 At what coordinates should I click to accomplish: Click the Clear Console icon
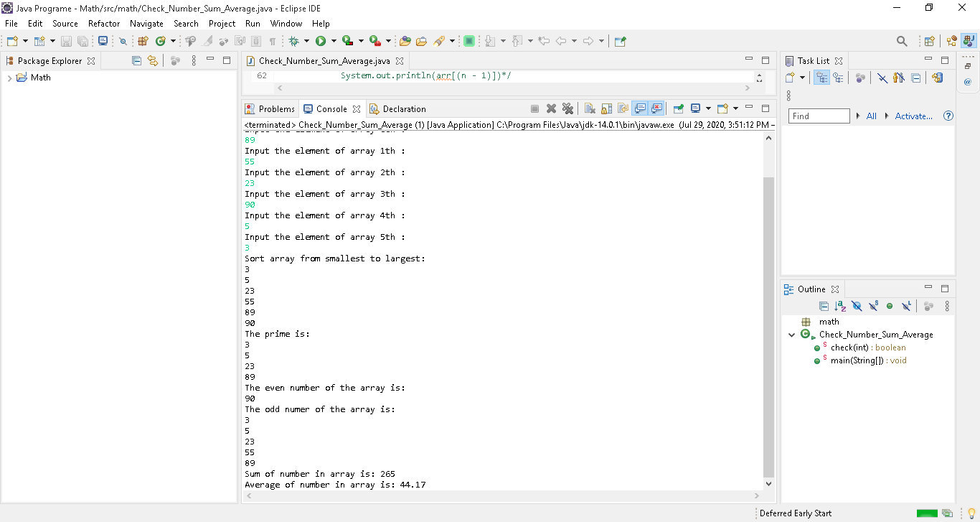(590, 108)
